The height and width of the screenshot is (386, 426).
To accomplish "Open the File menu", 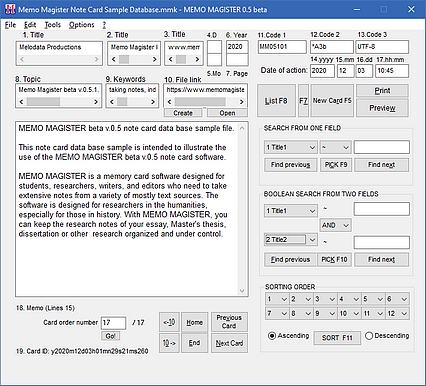I will coord(10,25).
